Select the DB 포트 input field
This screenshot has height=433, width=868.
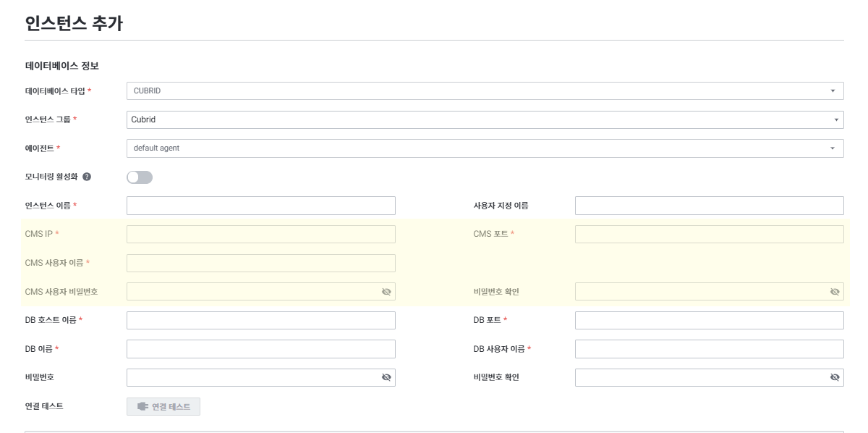(709, 320)
